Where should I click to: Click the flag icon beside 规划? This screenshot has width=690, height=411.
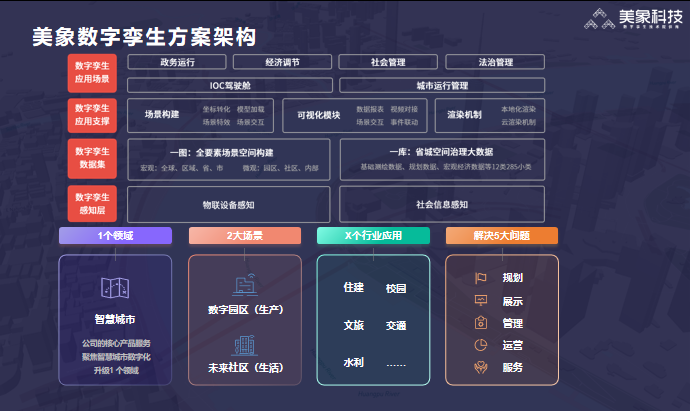pos(480,278)
